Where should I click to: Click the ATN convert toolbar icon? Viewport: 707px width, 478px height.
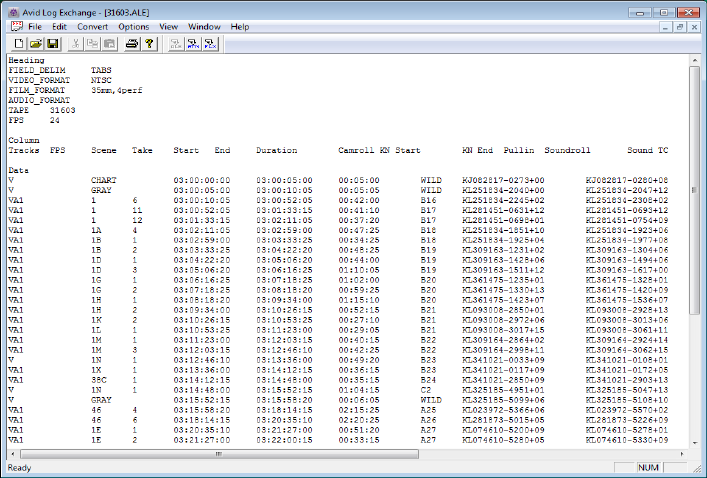(x=193, y=44)
